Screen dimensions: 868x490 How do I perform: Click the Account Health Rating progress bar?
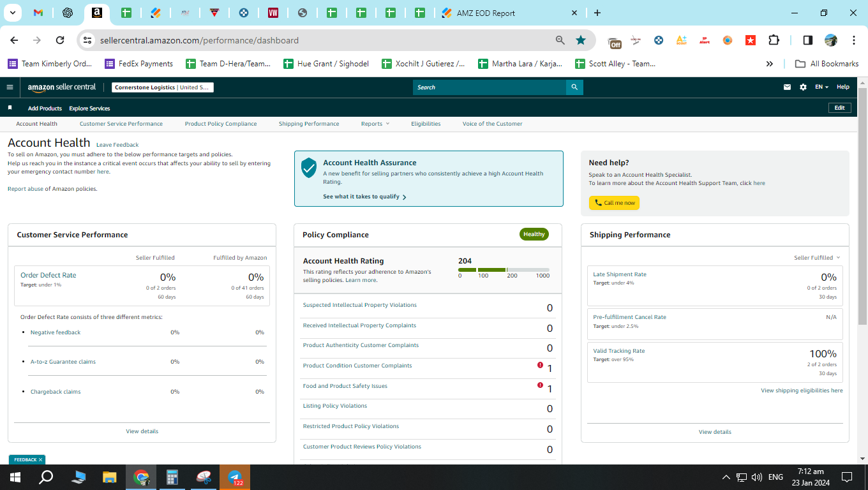pyautogui.click(x=504, y=270)
